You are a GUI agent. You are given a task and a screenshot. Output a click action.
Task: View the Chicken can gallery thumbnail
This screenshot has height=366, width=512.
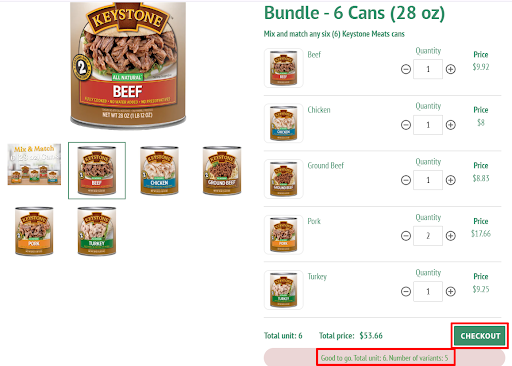(x=159, y=170)
